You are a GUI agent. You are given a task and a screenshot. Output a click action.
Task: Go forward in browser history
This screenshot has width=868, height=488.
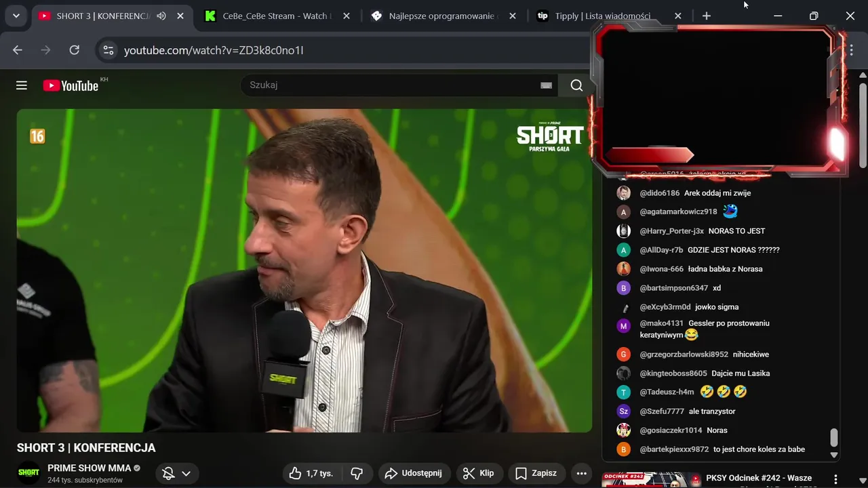pos(46,50)
